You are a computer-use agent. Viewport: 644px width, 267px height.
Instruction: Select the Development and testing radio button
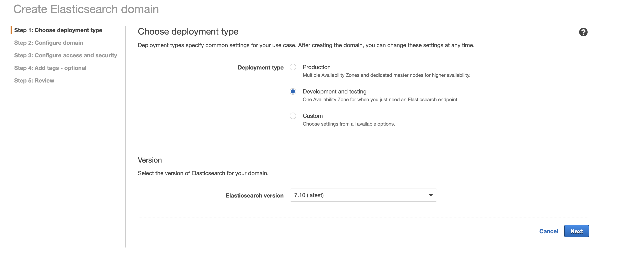(293, 91)
